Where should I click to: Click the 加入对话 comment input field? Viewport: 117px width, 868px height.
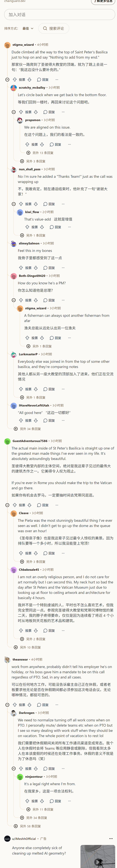click(59, 14)
